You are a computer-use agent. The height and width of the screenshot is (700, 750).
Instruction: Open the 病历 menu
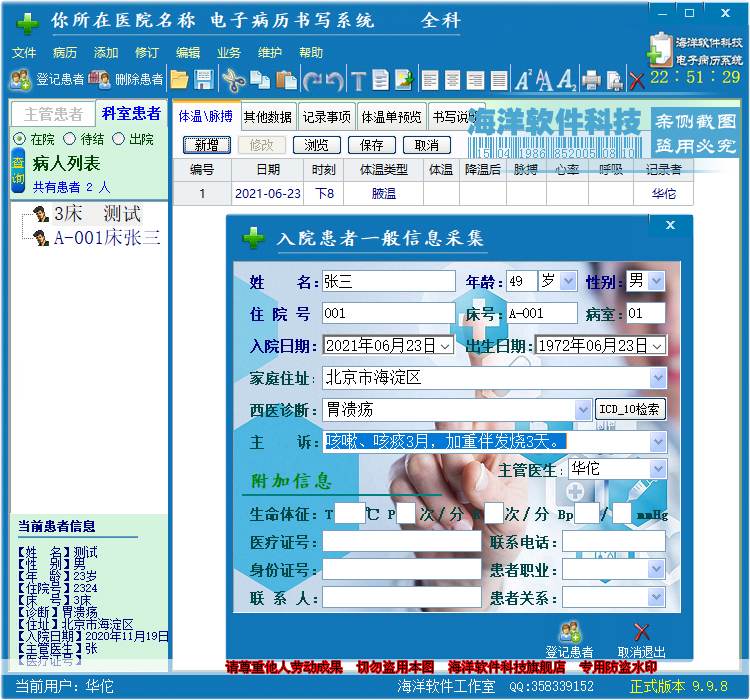pyautogui.click(x=64, y=53)
